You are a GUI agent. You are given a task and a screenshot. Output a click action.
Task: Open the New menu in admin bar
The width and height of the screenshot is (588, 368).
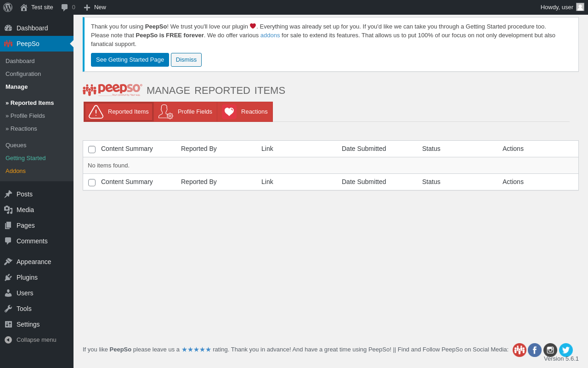coord(95,7)
